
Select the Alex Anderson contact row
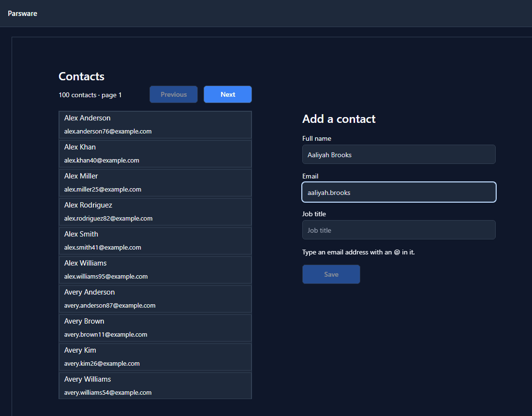click(x=155, y=124)
